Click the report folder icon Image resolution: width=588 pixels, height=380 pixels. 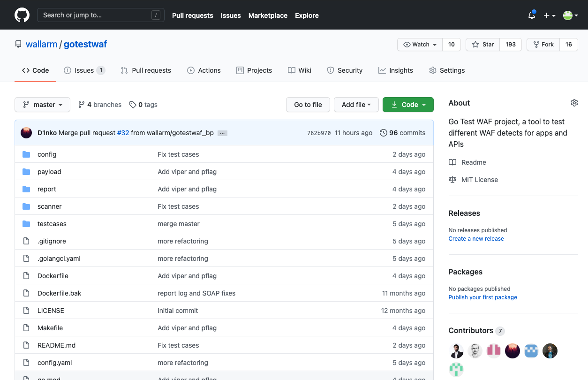point(26,189)
